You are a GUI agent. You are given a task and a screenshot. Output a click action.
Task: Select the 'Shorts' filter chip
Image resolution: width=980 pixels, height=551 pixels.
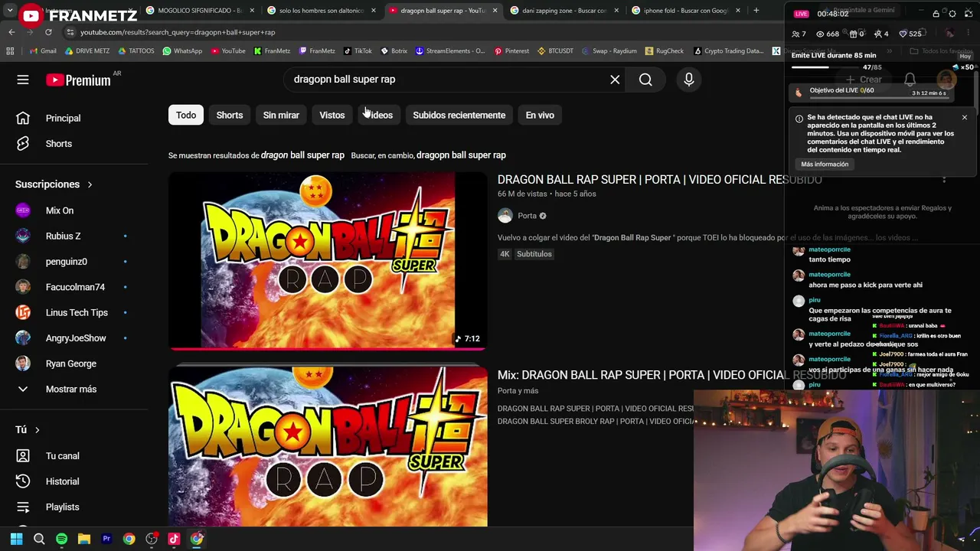[x=230, y=115]
